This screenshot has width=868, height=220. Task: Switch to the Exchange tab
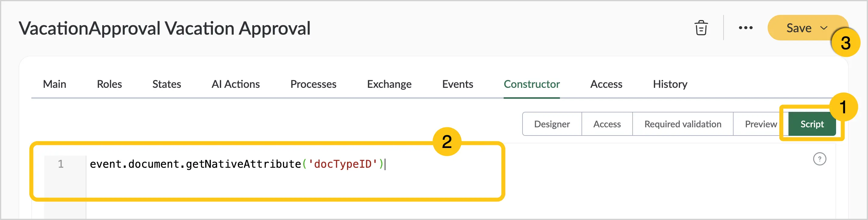point(389,84)
